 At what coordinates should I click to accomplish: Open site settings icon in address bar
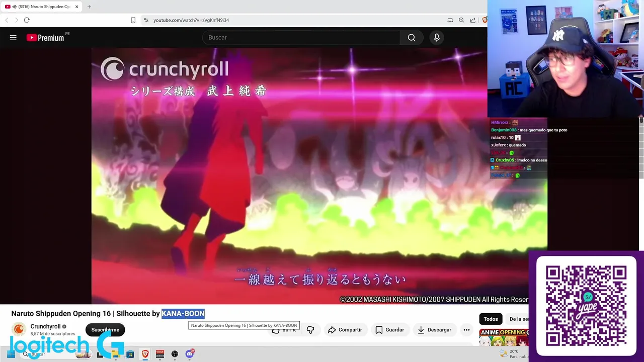coord(146,20)
